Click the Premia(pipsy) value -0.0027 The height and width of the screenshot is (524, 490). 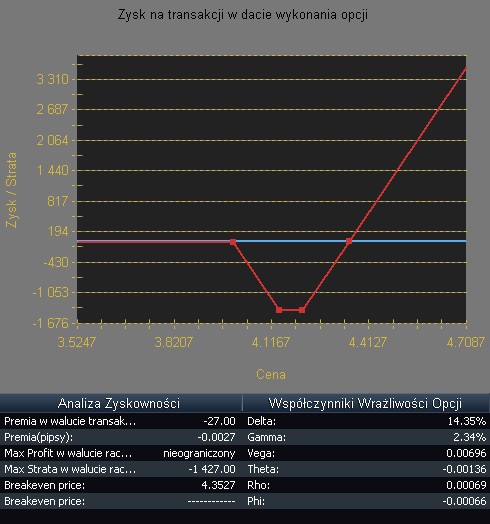coord(216,437)
